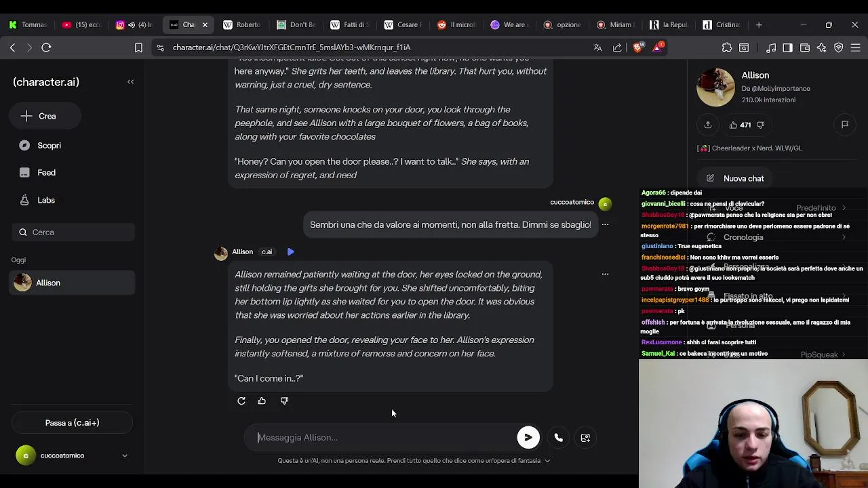Play Allison's message audio
868x488 pixels.
click(290, 251)
